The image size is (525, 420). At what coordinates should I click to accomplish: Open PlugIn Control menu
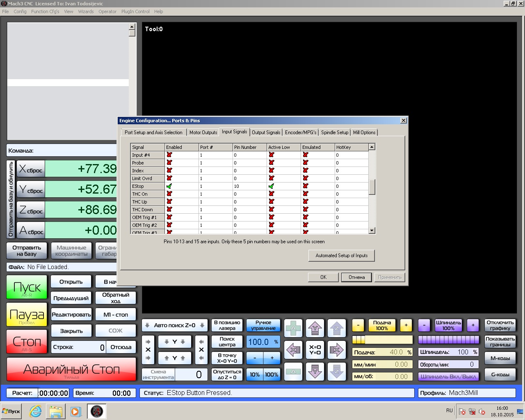coord(135,11)
